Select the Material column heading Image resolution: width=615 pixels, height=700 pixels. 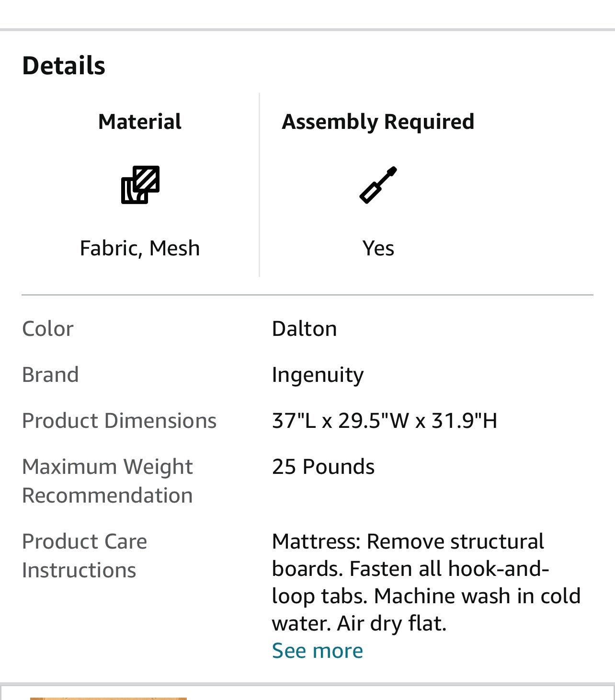(x=140, y=122)
